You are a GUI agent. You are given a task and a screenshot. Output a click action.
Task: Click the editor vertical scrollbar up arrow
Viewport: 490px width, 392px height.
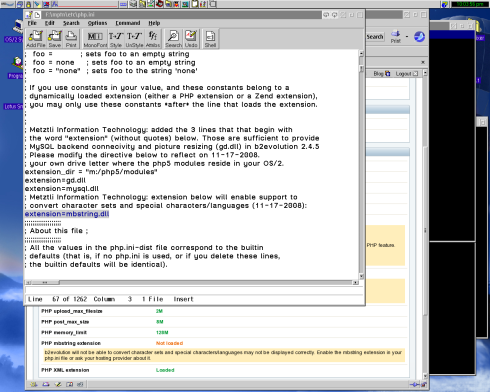point(361,53)
